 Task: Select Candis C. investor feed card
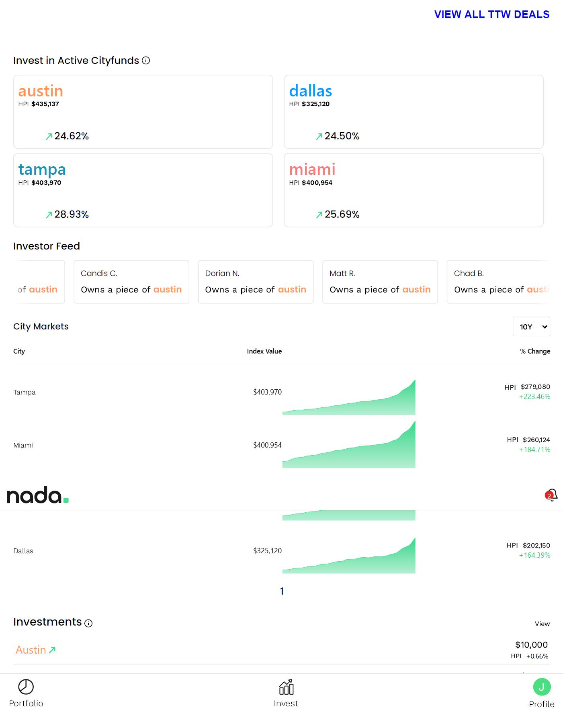[x=131, y=282]
